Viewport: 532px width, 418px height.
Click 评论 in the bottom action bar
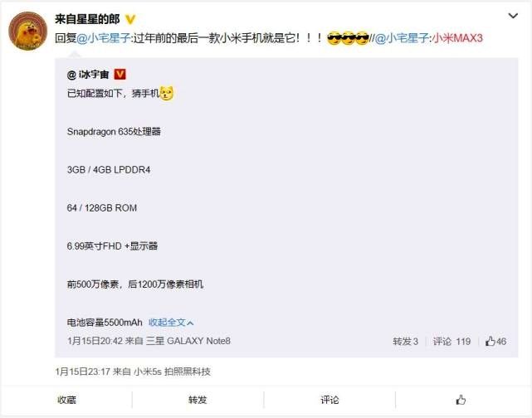[329, 400]
